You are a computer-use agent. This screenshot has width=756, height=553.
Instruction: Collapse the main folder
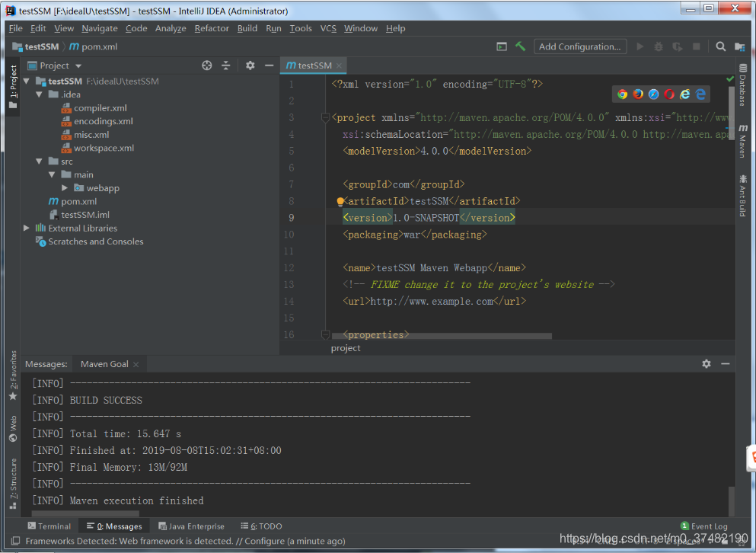[52, 174]
